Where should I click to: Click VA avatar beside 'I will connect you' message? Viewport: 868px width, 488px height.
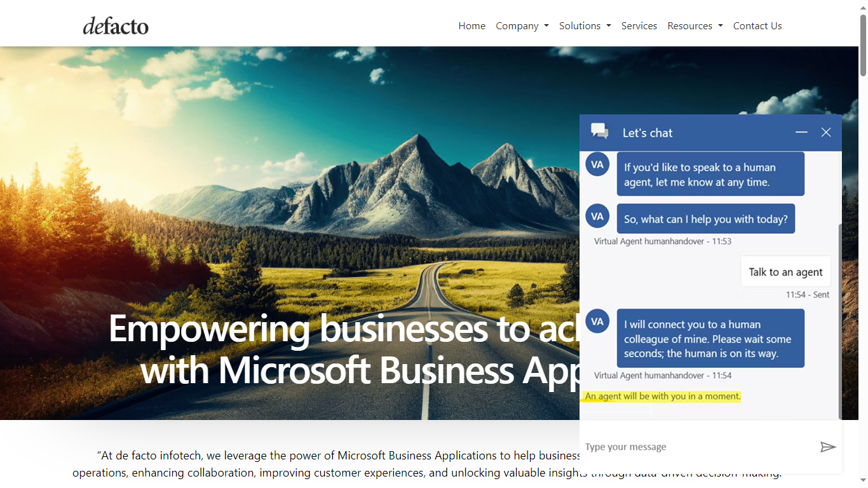click(597, 322)
